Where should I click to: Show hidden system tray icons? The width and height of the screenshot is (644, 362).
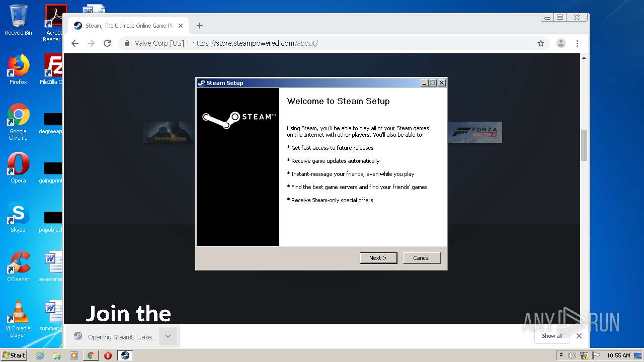click(561, 355)
